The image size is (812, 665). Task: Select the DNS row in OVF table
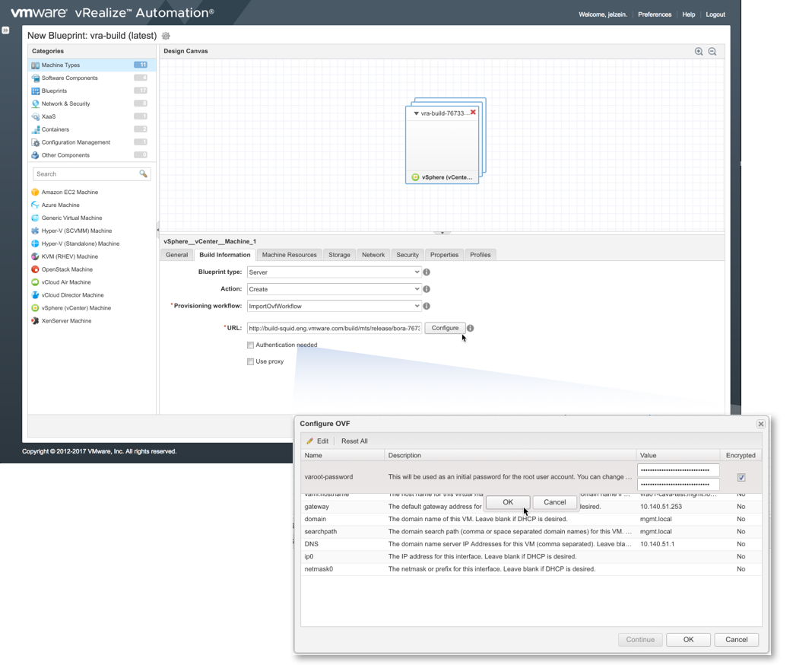531,544
